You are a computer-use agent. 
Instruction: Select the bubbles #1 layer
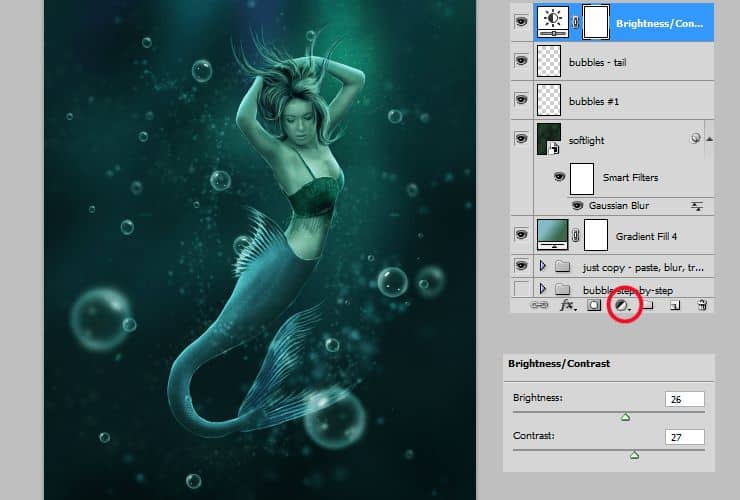point(600,100)
